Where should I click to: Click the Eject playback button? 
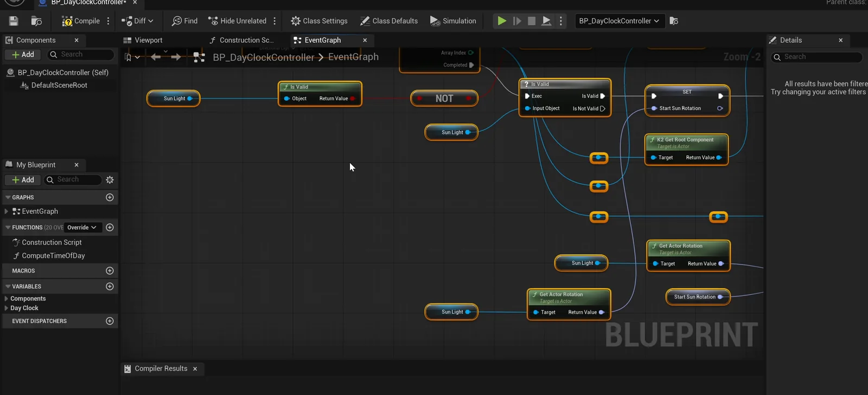546,21
